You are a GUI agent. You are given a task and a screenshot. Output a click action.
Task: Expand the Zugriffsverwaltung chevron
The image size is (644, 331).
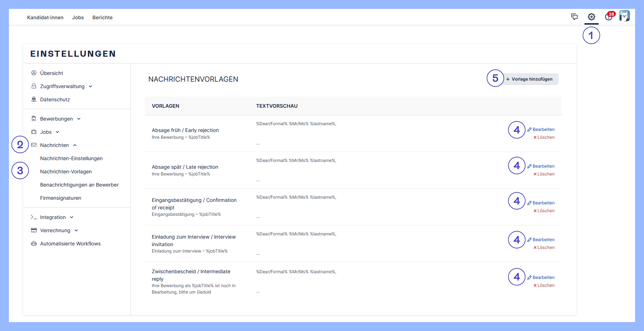[91, 86]
